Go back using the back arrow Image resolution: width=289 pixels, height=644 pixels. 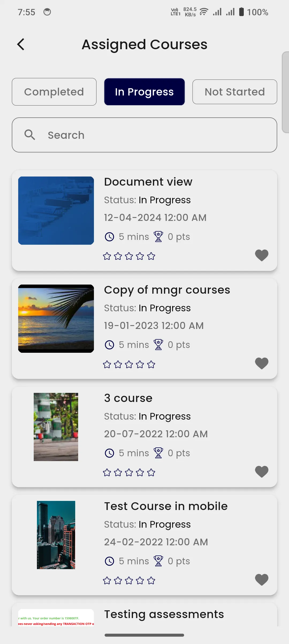(x=21, y=44)
